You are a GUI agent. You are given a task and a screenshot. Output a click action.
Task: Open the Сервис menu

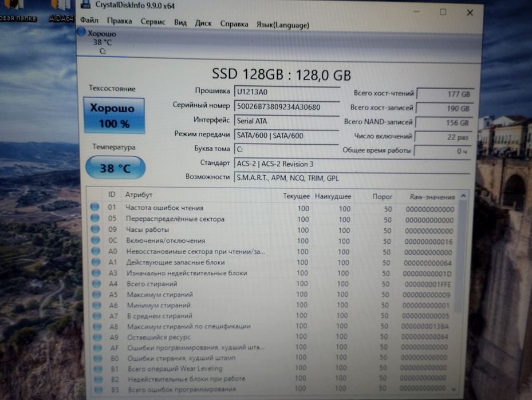(153, 22)
